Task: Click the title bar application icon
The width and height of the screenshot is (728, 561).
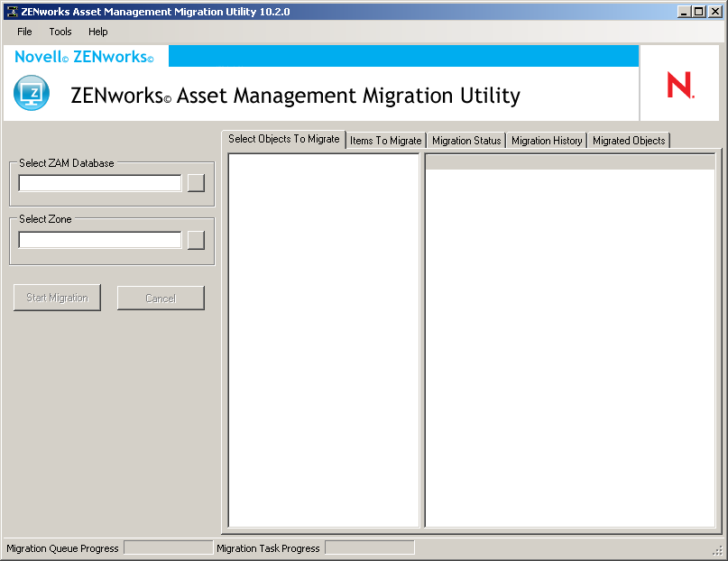Action: (12, 12)
